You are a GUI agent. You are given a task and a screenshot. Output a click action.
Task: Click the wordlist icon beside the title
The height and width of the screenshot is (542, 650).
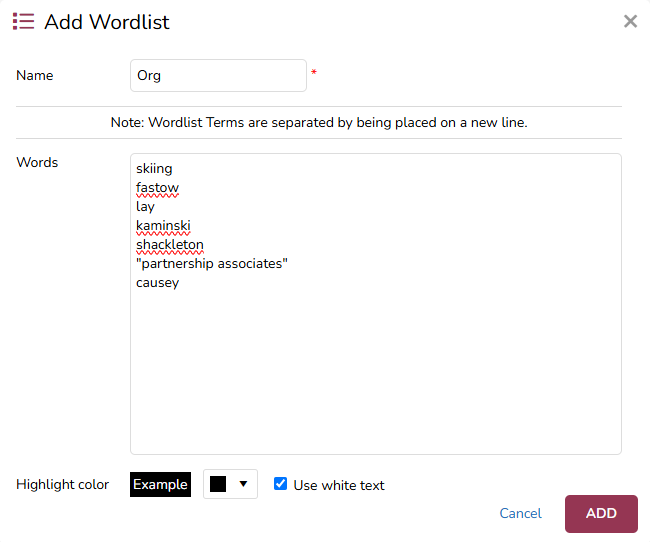tap(23, 21)
